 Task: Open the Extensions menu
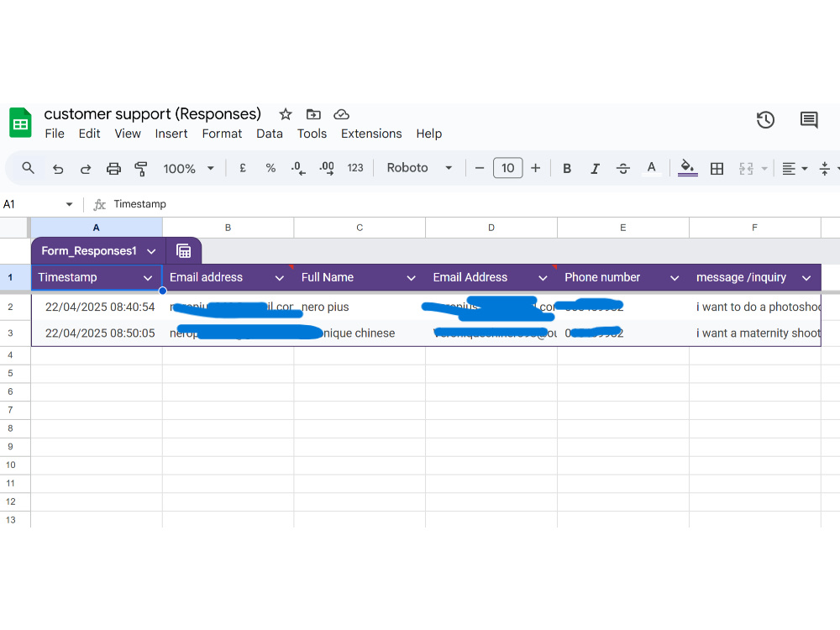[x=371, y=134]
